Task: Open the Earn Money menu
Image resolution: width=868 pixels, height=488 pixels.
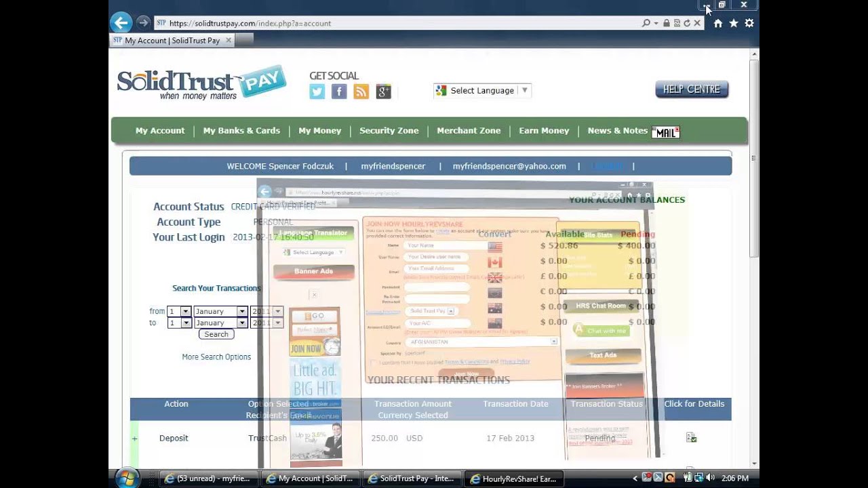Action: [544, 131]
